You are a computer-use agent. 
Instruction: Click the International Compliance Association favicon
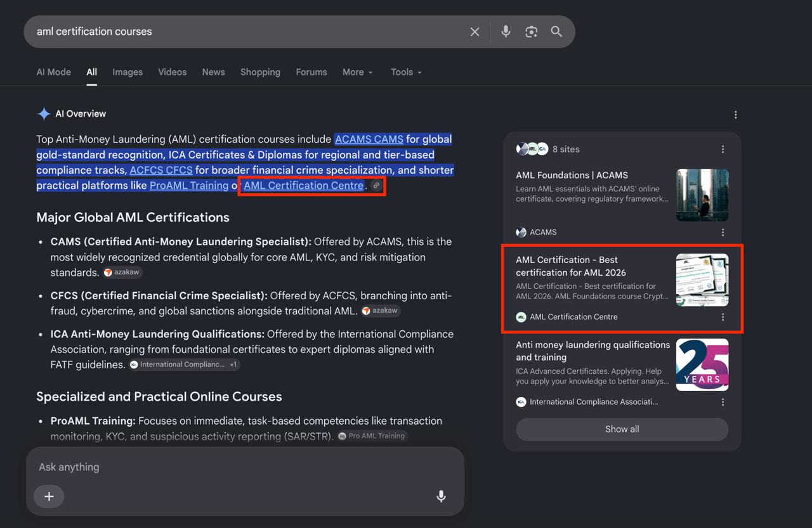[x=521, y=402]
